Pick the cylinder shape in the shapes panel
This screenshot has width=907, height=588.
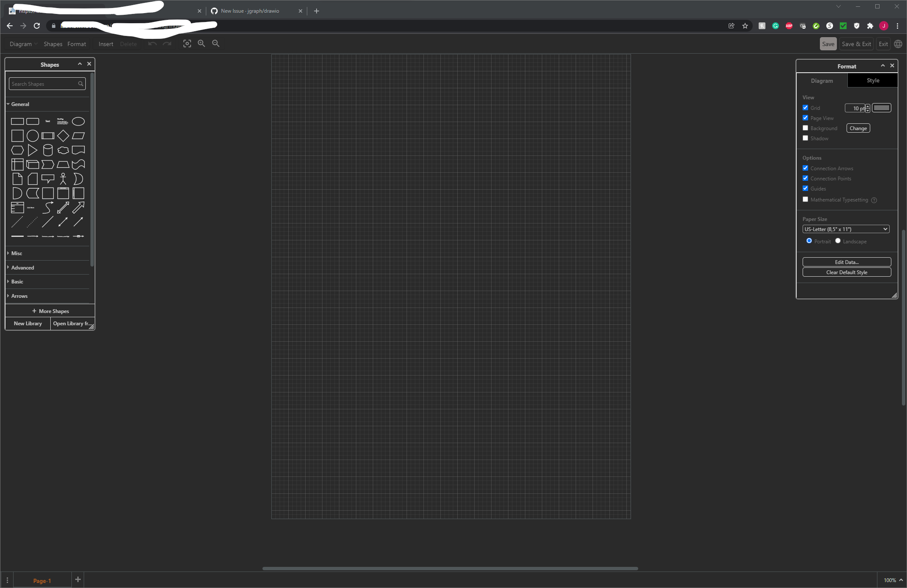[48, 150]
